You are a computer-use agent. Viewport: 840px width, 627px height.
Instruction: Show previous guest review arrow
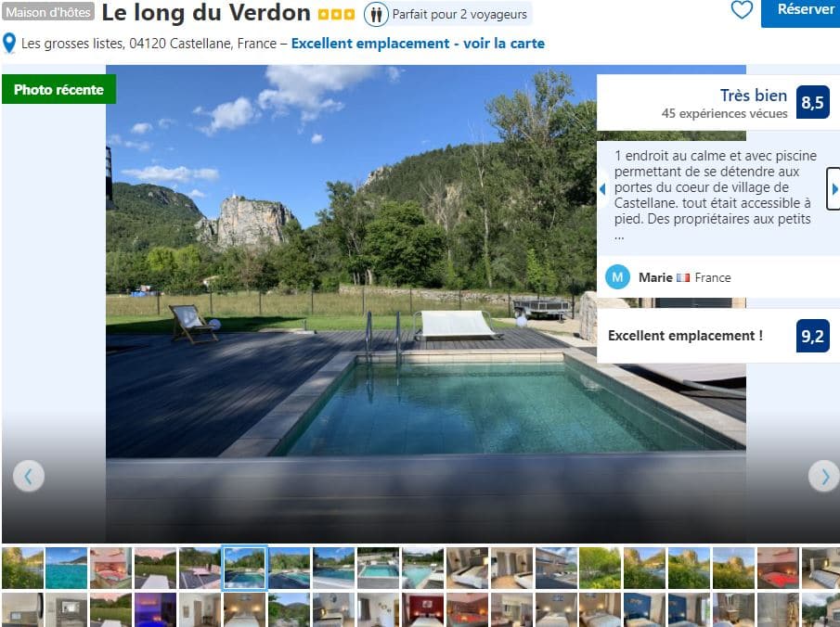pyautogui.click(x=602, y=189)
